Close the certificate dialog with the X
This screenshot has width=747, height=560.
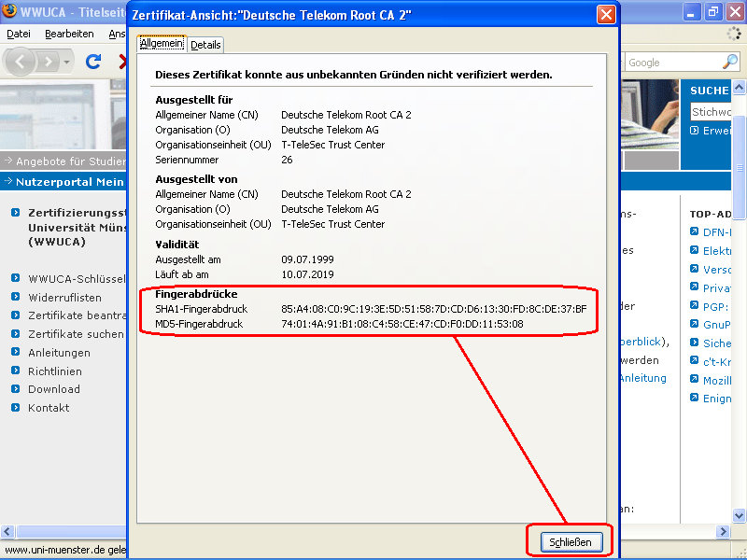click(x=606, y=14)
